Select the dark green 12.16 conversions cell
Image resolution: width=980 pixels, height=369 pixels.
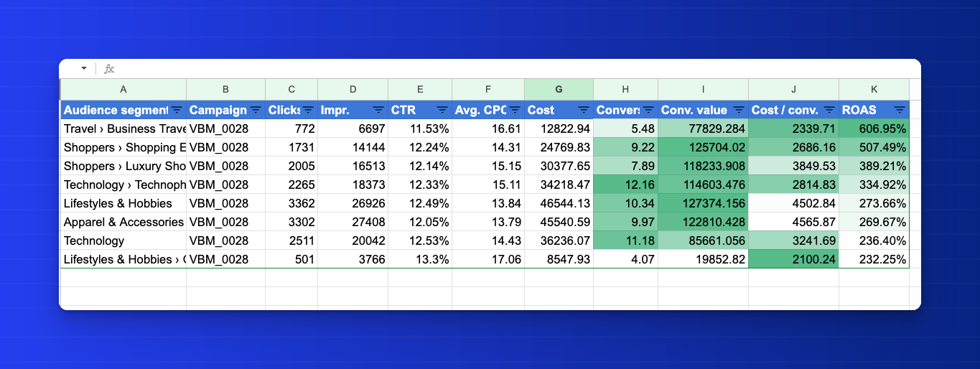(625, 185)
